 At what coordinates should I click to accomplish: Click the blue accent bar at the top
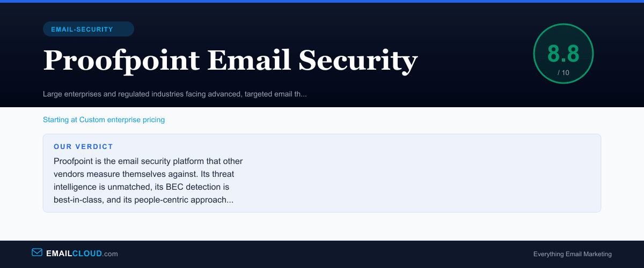(322, 1)
